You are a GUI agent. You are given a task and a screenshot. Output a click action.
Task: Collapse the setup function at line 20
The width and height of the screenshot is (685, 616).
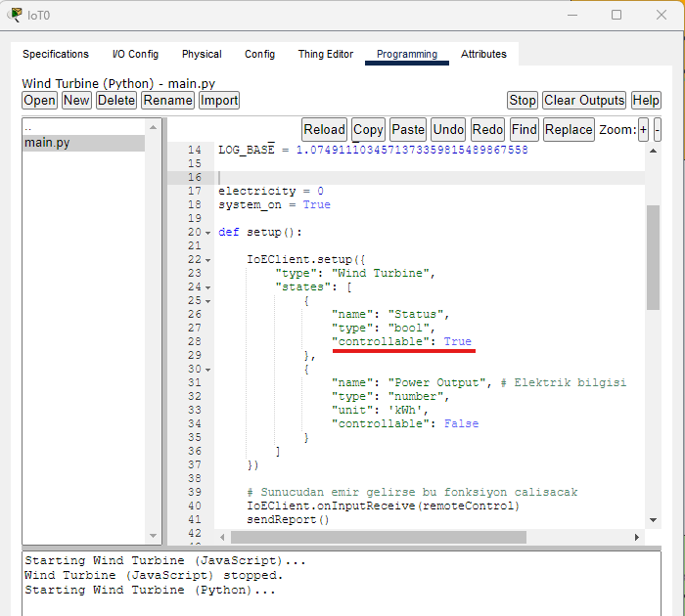tap(207, 233)
